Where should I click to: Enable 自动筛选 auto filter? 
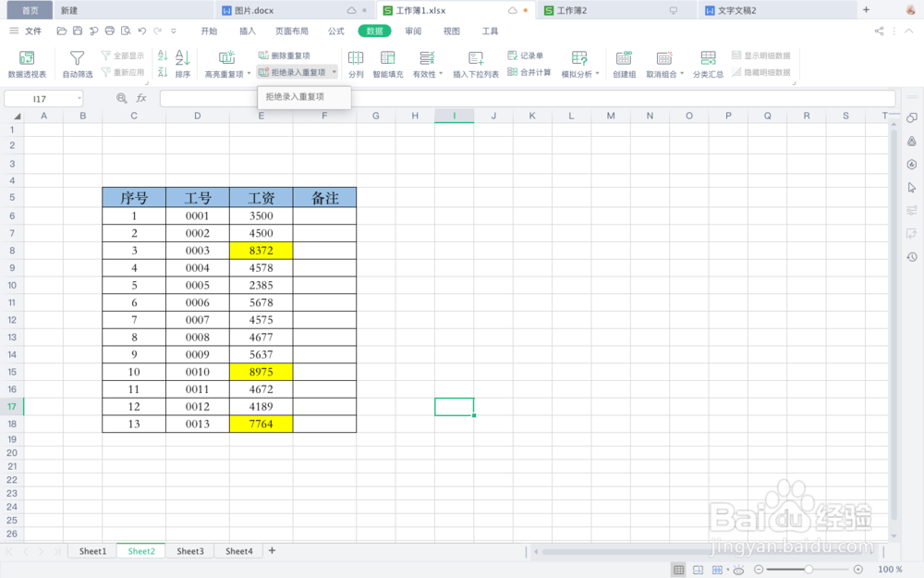(77, 63)
